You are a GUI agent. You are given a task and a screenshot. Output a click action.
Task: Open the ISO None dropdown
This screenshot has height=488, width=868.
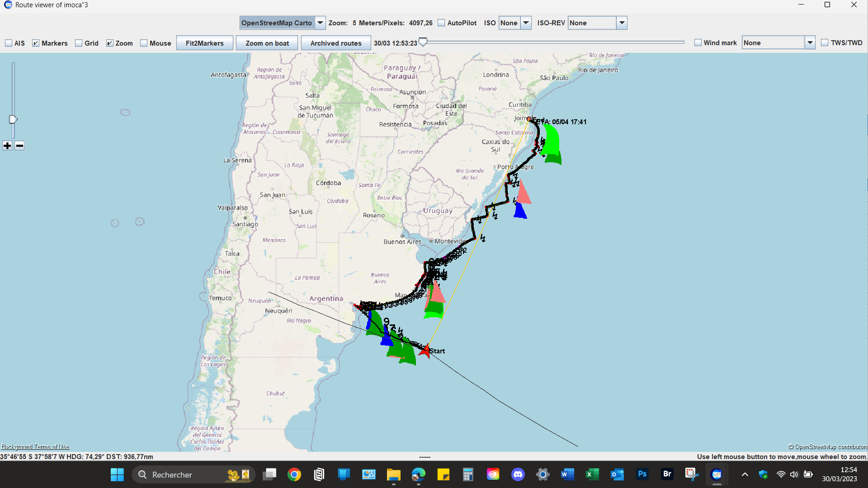pos(526,23)
